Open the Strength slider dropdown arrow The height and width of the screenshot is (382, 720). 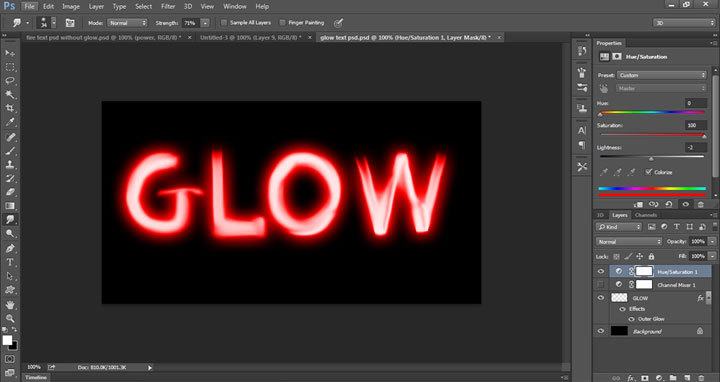[x=205, y=22]
